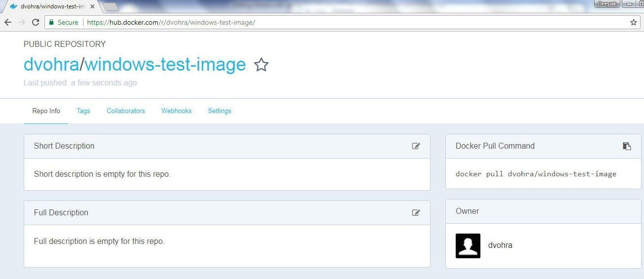Click the Deepak profile button
644x279 pixels.
[607, 3]
